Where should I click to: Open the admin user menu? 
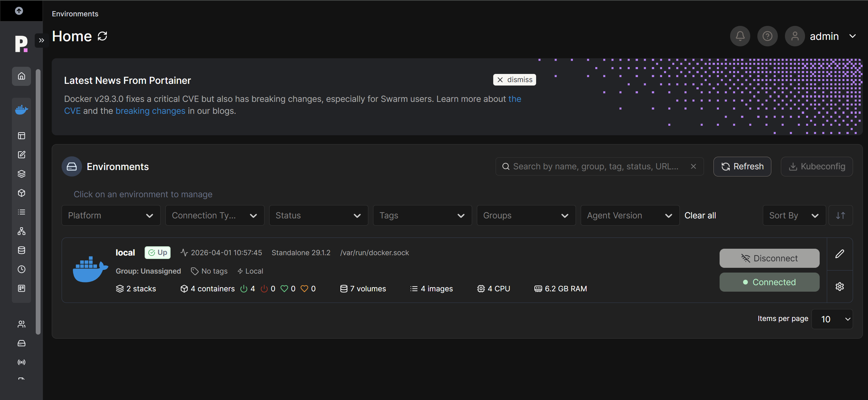[x=824, y=36]
